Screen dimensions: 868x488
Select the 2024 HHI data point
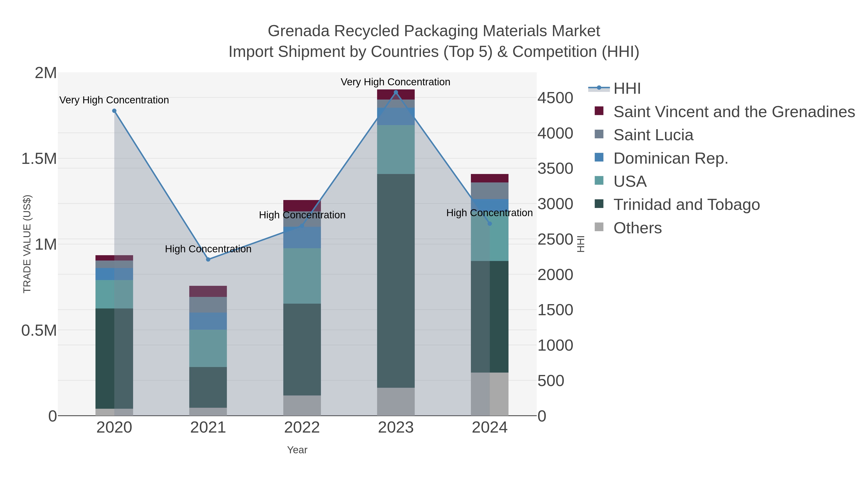pos(490,224)
